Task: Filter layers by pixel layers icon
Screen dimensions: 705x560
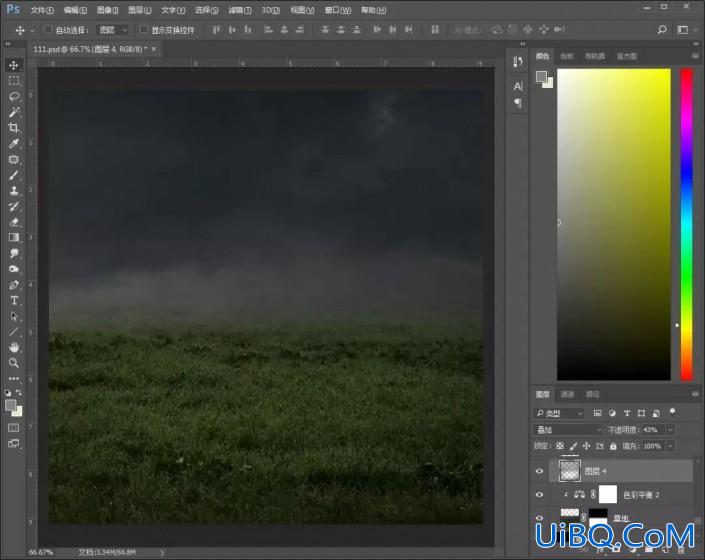Action: (597, 413)
